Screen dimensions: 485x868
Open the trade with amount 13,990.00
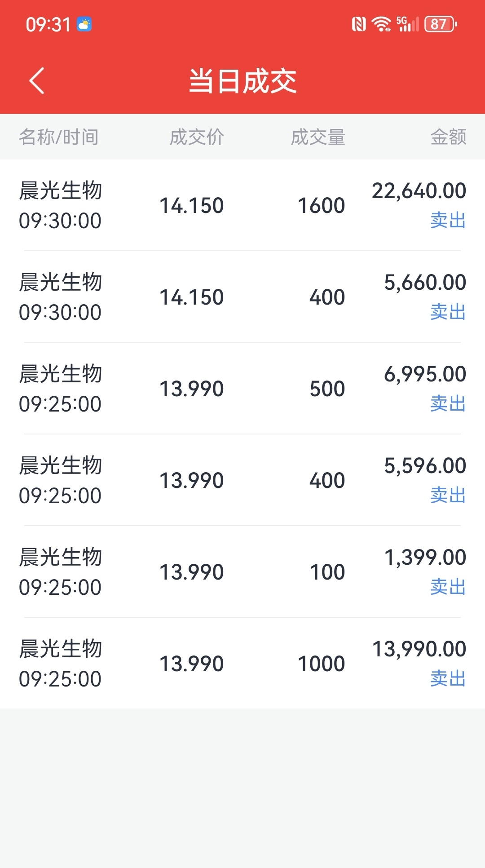pyautogui.click(x=242, y=664)
